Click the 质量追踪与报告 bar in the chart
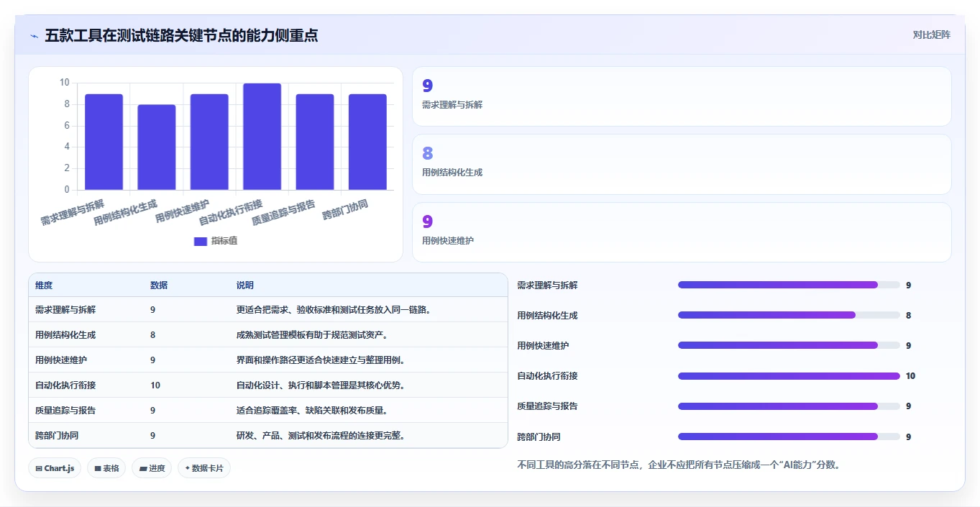The height and width of the screenshot is (507, 980). 315,142
